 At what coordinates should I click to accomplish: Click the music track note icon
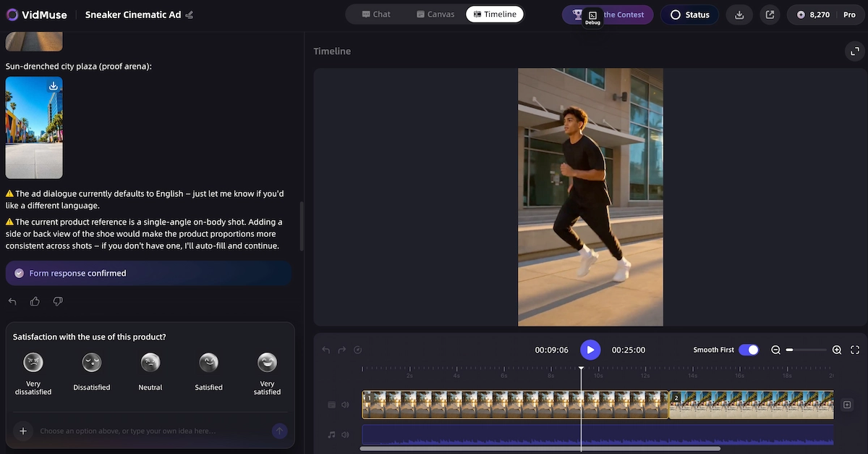(332, 434)
